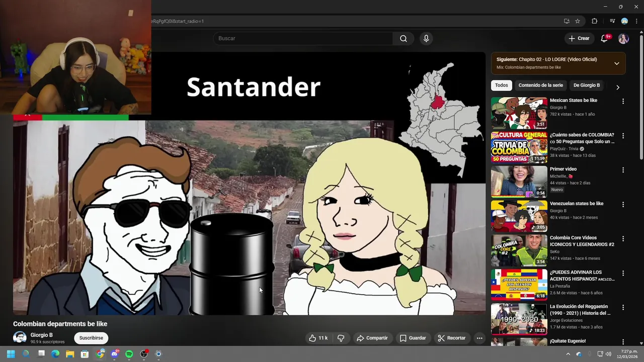Open Windows taskbar search
Screen dimensions: 644x362
(26, 354)
